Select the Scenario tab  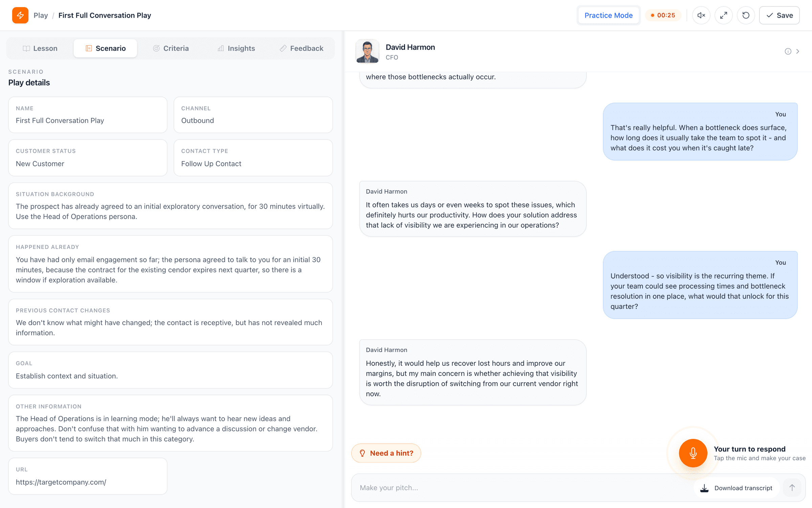[x=105, y=48]
